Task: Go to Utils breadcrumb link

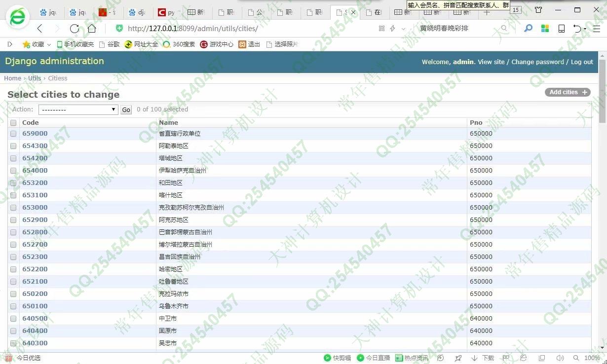Action: pyautogui.click(x=35, y=78)
